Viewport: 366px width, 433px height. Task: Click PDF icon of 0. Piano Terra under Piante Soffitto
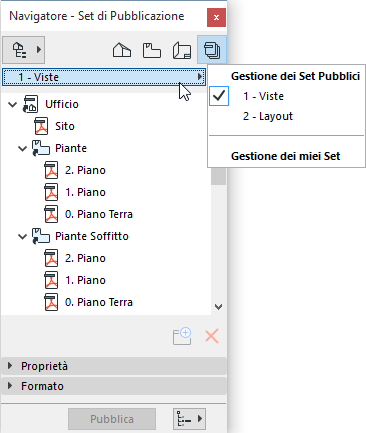click(51, 302)
